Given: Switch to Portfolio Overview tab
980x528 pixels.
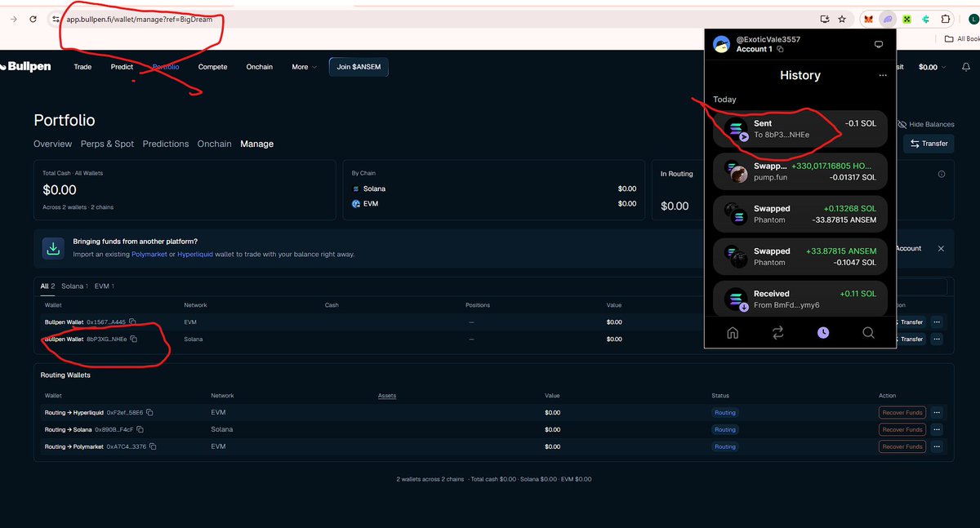Looking at the screenshot, I should [53, 144].
